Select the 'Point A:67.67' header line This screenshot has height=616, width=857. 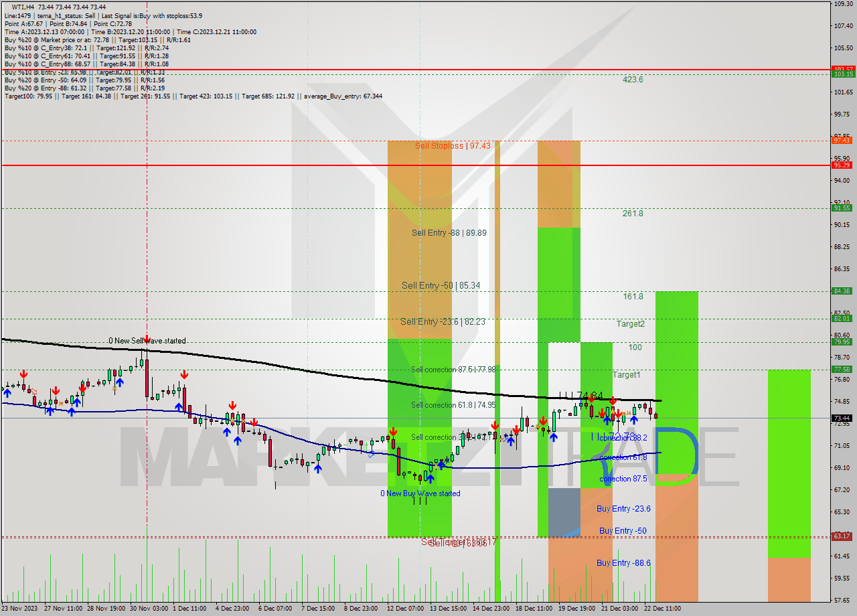click(68, 23)
